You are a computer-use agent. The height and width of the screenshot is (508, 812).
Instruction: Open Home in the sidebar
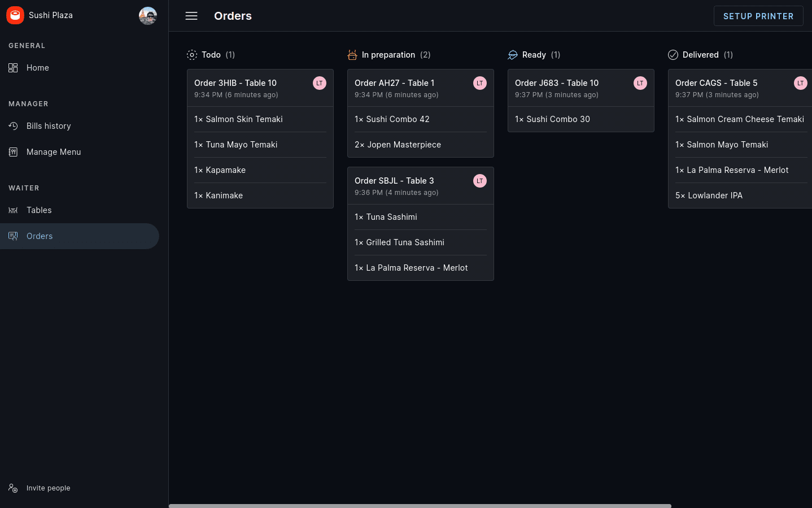[80, 68]
